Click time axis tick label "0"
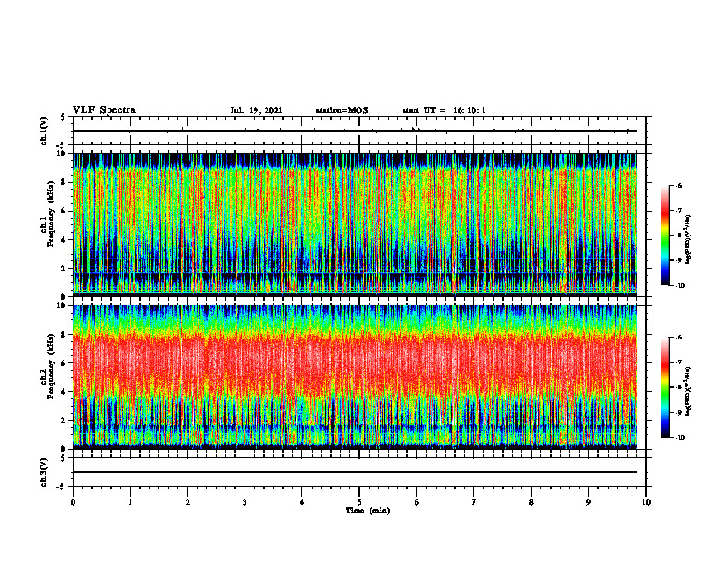728x563 pixels. (x=73, y=502)
